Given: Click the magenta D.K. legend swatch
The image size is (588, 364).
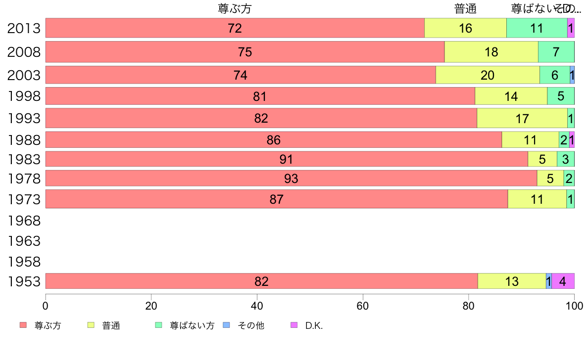Looking at the screenshot, I should (294, 325).
